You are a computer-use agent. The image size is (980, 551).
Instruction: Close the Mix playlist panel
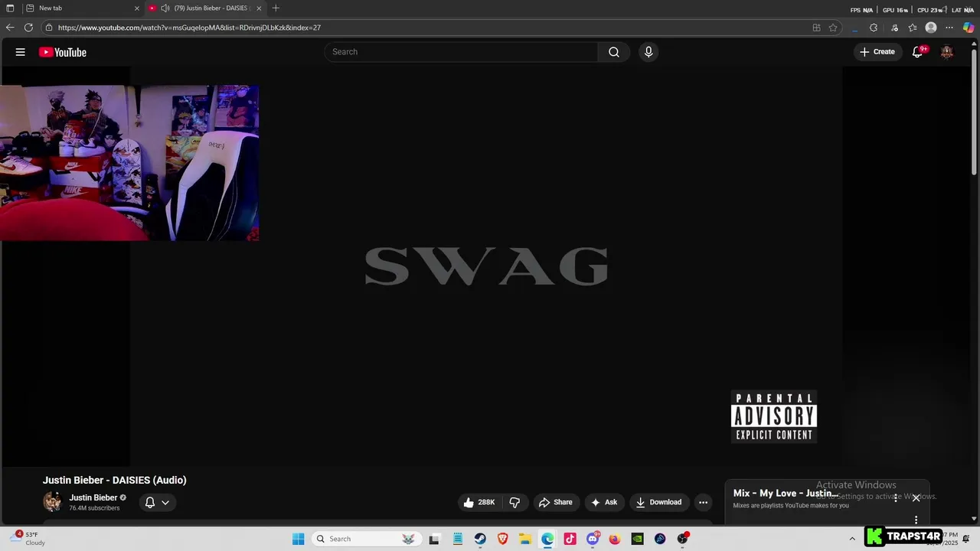916,498
